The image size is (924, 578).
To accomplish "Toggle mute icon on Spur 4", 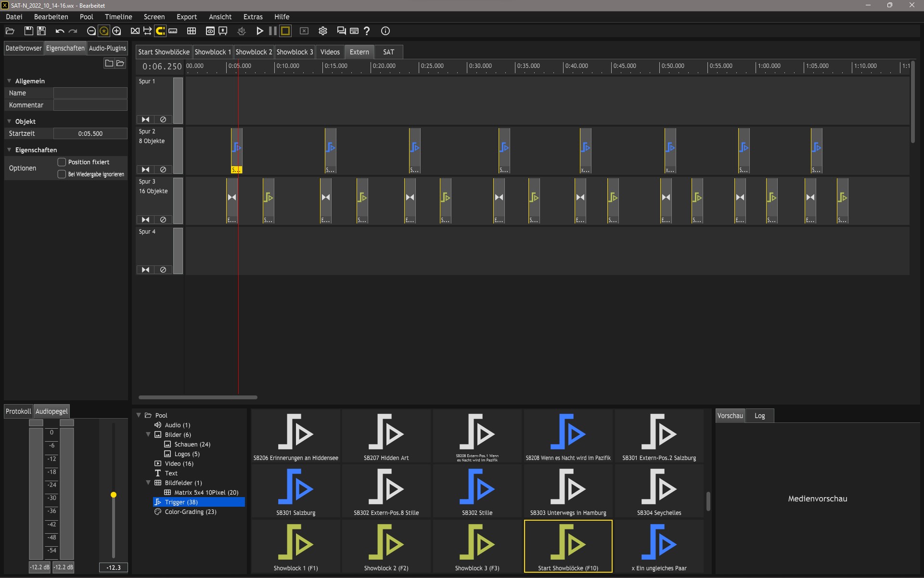I will pyautogui.click(x=163, y=270).
